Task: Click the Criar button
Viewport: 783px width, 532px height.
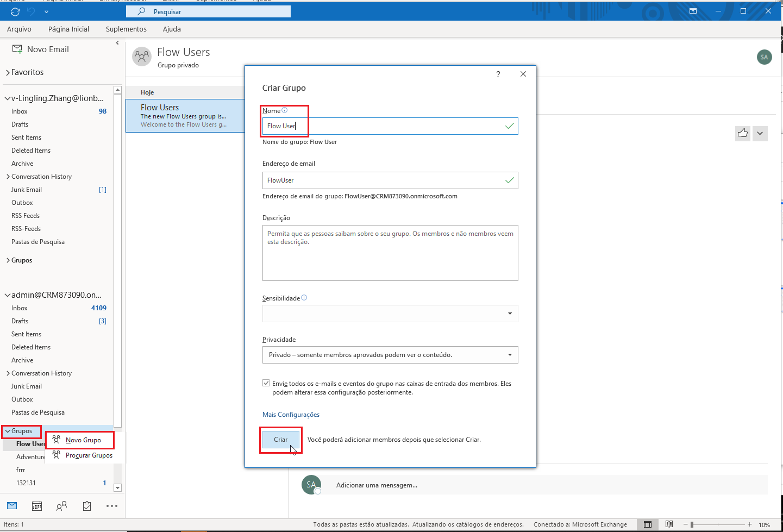Action: click(x=281, y=440)
